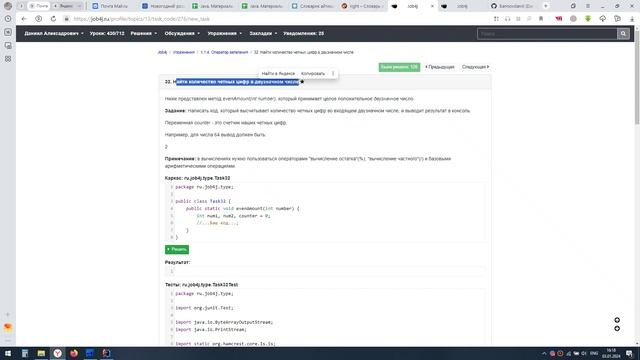
Task: Click the green solutions count button
Action: [x=399, y=67]
